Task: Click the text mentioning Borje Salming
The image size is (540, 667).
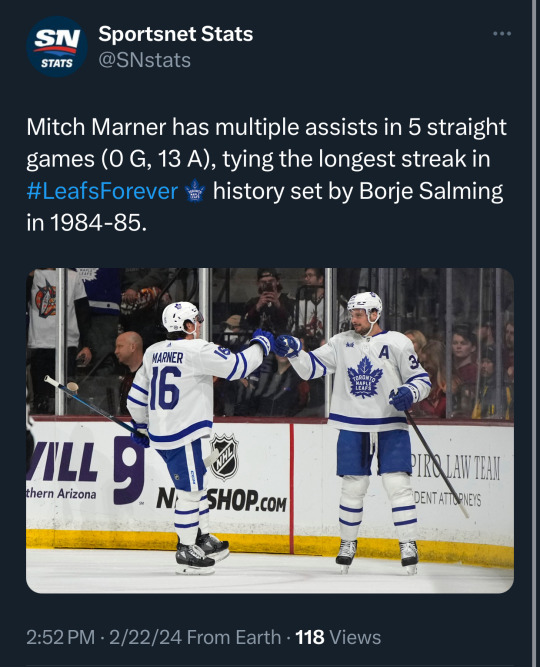Action: pos(431,191)
